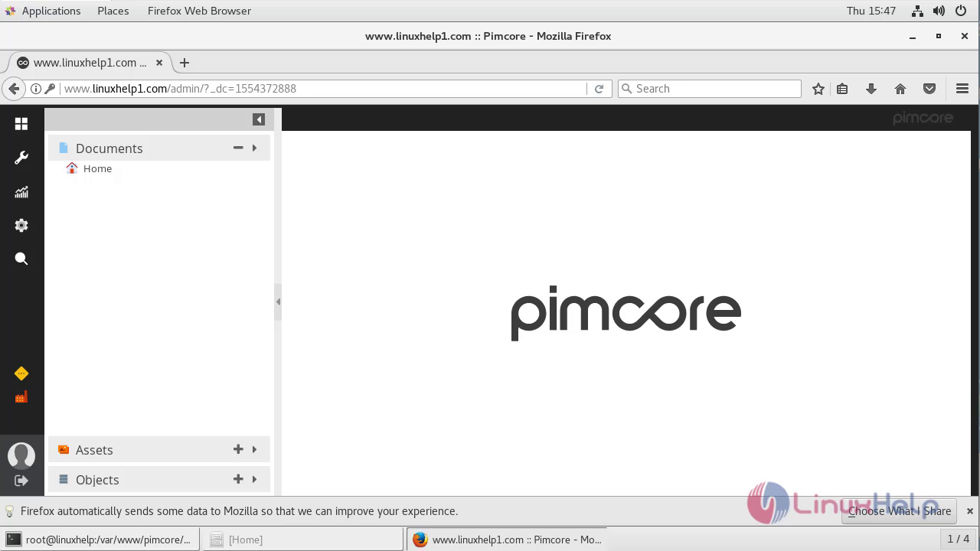Switch to the root@linuxhelp terminal taskbar item
This screenshot has height=551, width=980.
100,540
